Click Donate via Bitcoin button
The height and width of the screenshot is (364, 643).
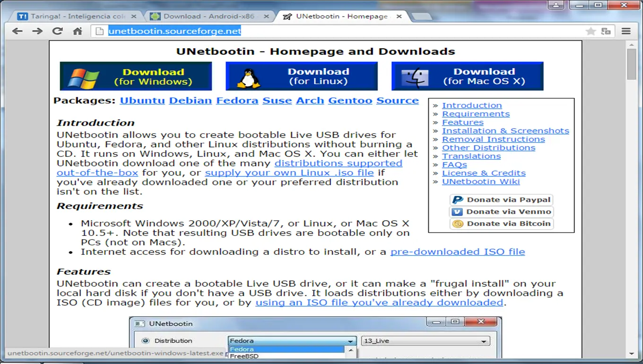coord(501,224)
